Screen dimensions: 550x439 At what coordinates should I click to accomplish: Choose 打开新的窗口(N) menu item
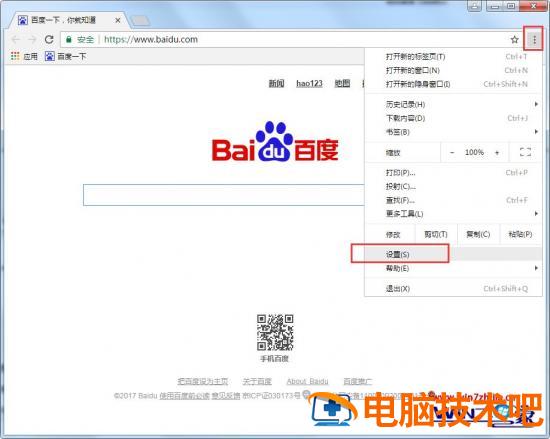tap(453, 70)
